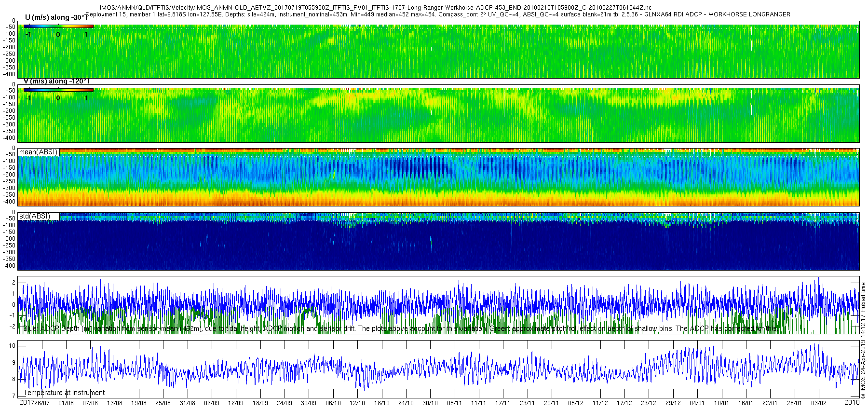868x410 pixels.
Task: Click the '05/11' date tick label
Action: (x=455, y=403)
